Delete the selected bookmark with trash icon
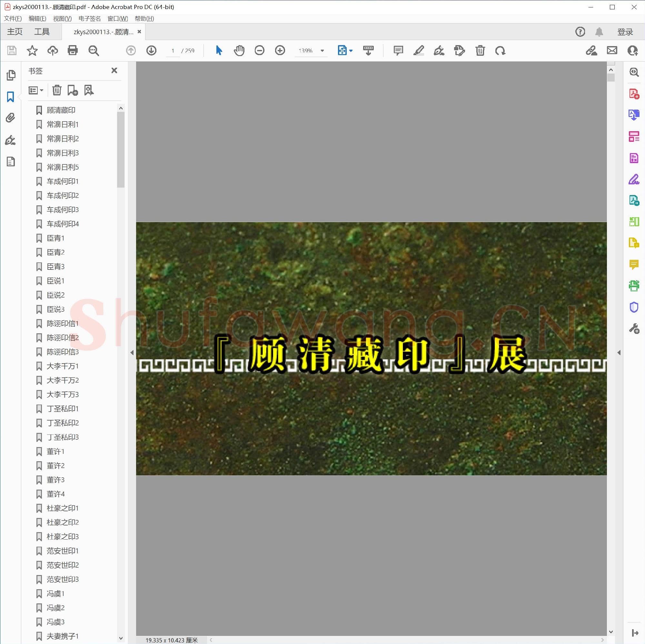This screenshot has height=644, width=645. coord(57,90)
